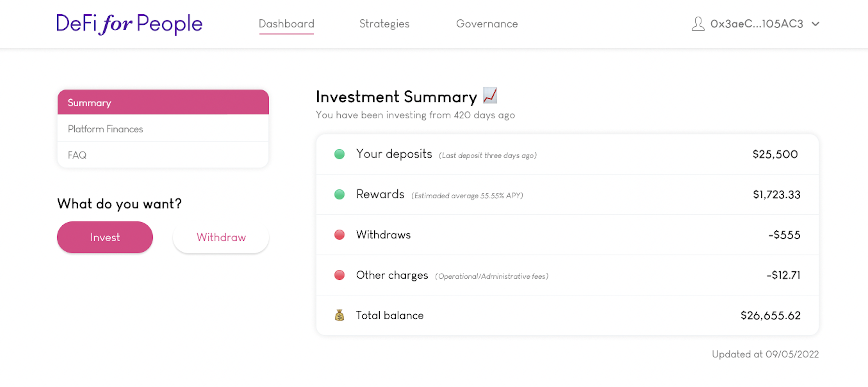Screen dimensions: 868x387
Task: Go to the Governance tab
Action: click(x=487, y=24)
